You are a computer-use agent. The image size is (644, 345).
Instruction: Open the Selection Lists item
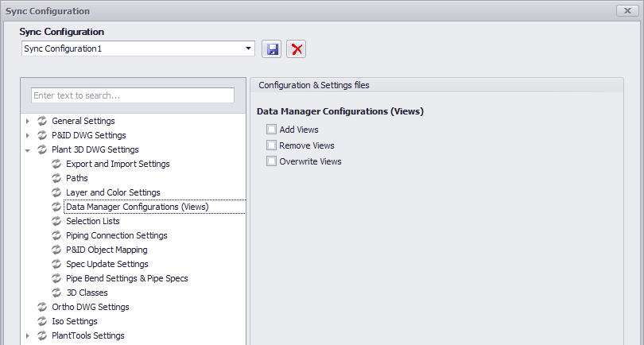(x=93, y=221)
